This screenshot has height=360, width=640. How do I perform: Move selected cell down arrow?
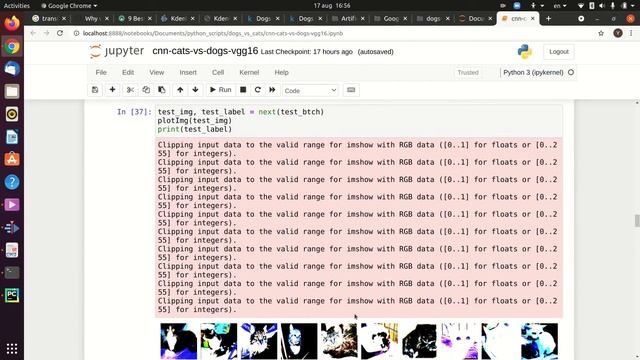coord(196,90)
